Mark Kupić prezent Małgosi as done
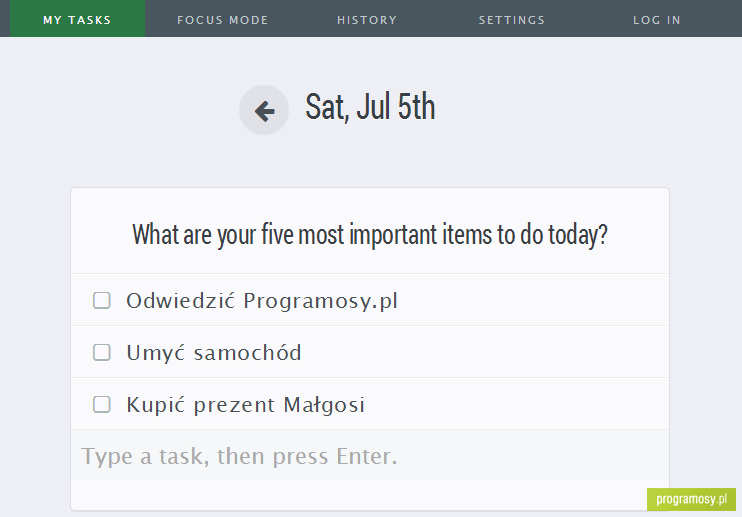 102,404
